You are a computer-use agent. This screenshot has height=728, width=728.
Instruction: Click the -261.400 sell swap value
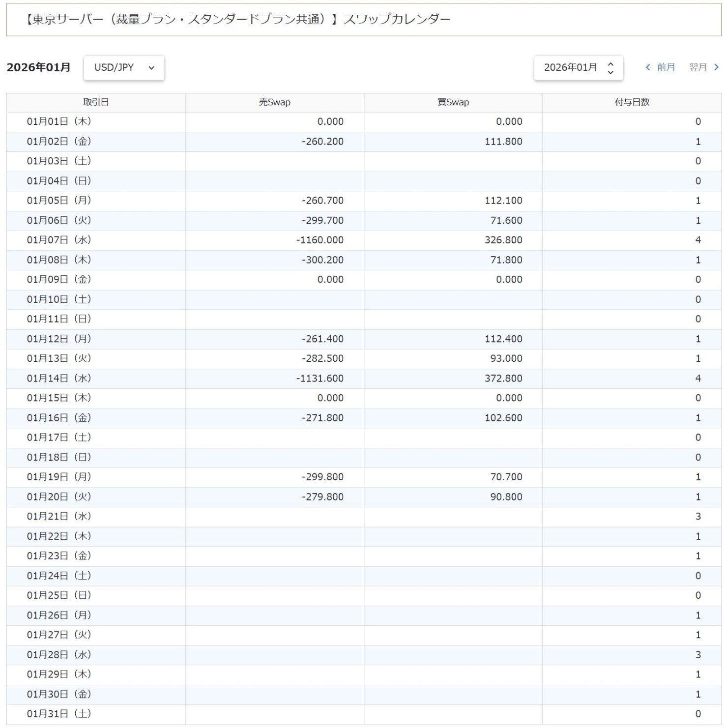point(322,339)
